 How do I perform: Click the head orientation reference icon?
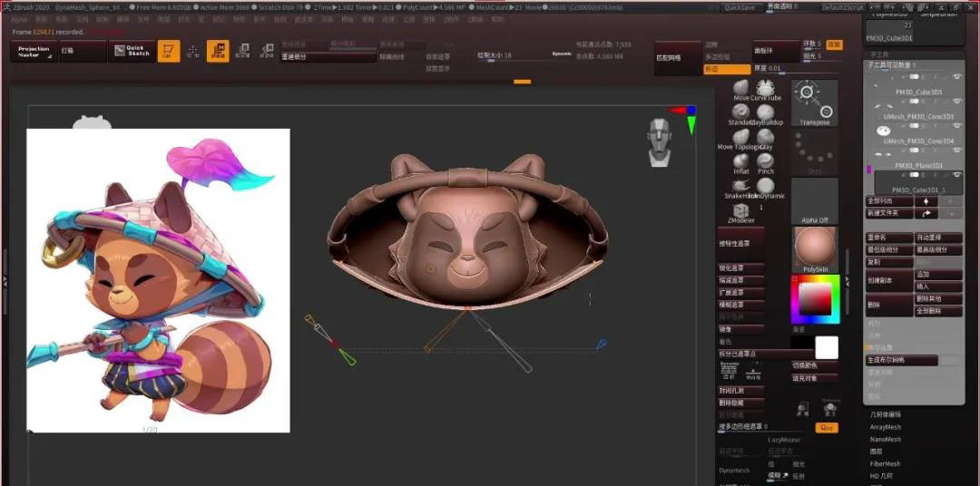click(659, 141)
